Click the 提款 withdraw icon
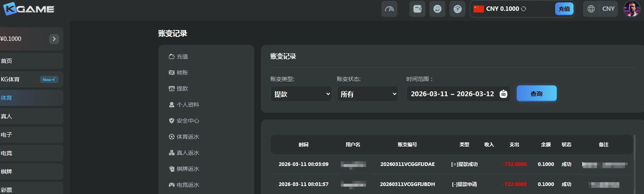Screen dimensions: 644x194 [172, 89]
